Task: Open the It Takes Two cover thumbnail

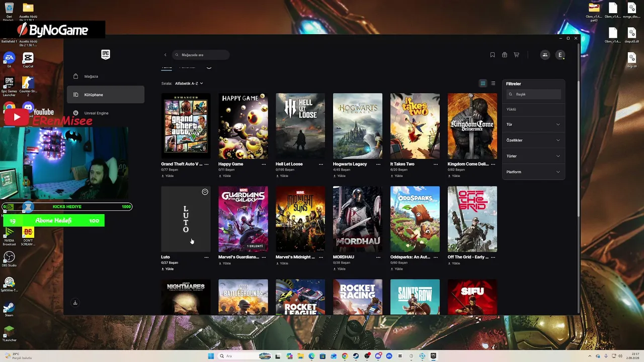Action: (x=415, y=126)
